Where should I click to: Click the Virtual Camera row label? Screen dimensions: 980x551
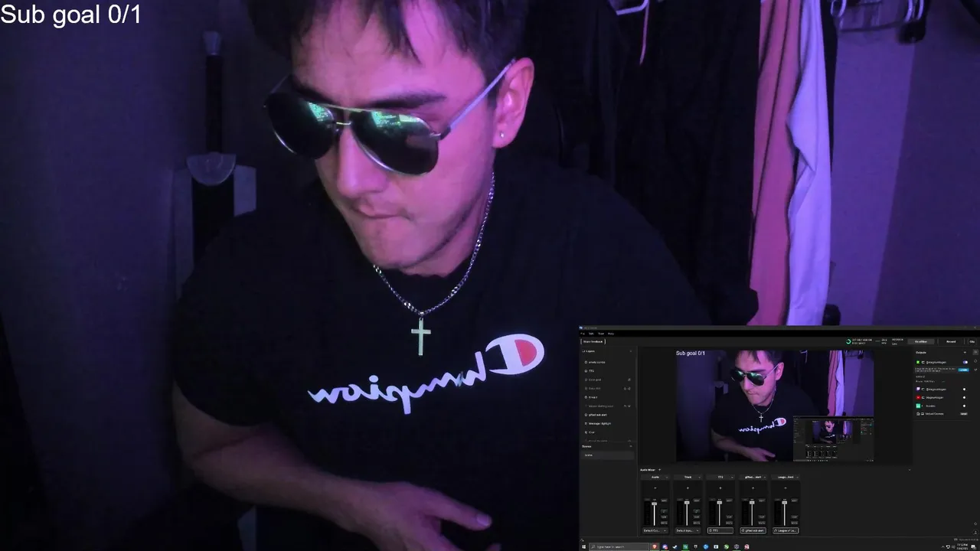934,414
